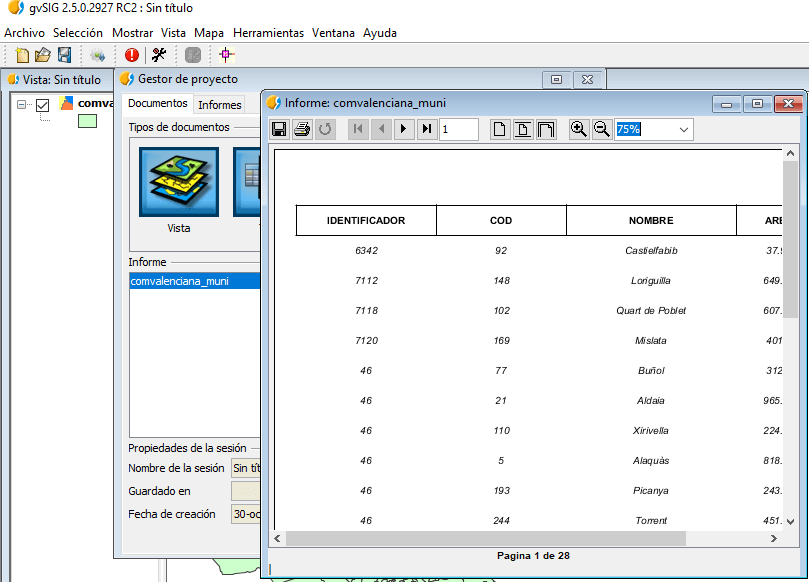The width and height of the screenshot is (809, 582).
Task: Click the layer's green symbol swatch
Action: pyautogui.click(x=87, y=121)
